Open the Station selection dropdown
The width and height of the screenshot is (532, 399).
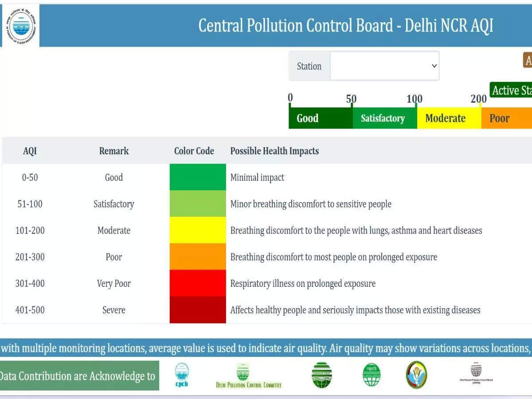[384, 66]
